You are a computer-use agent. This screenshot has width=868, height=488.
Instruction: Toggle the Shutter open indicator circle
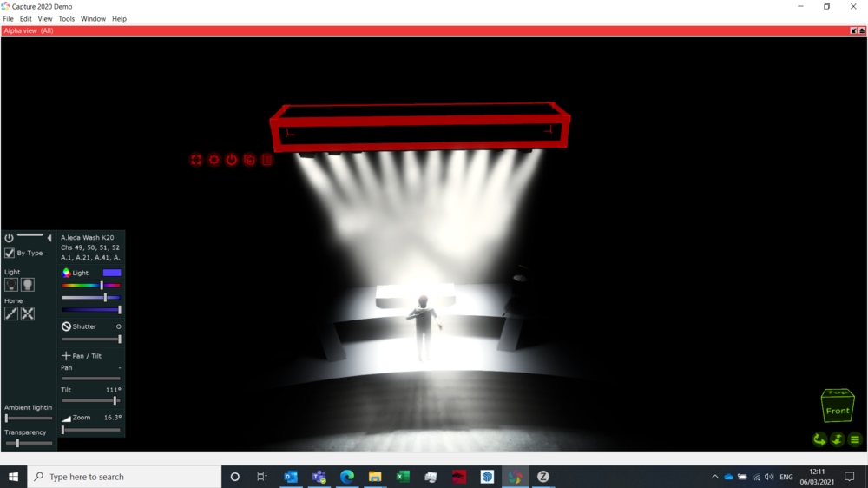tap(119, 326)
